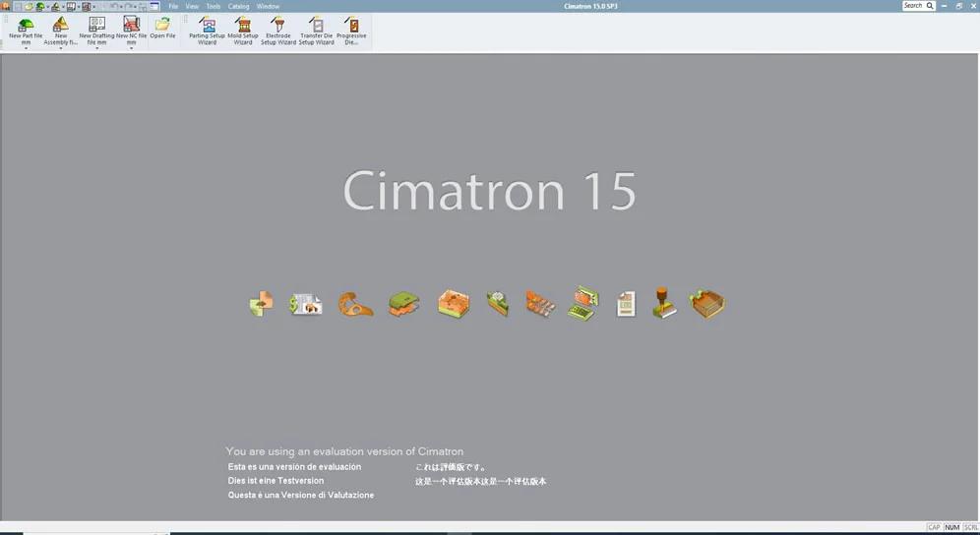Expand the New Drafting file dropdown arrow

click(96, 48)
